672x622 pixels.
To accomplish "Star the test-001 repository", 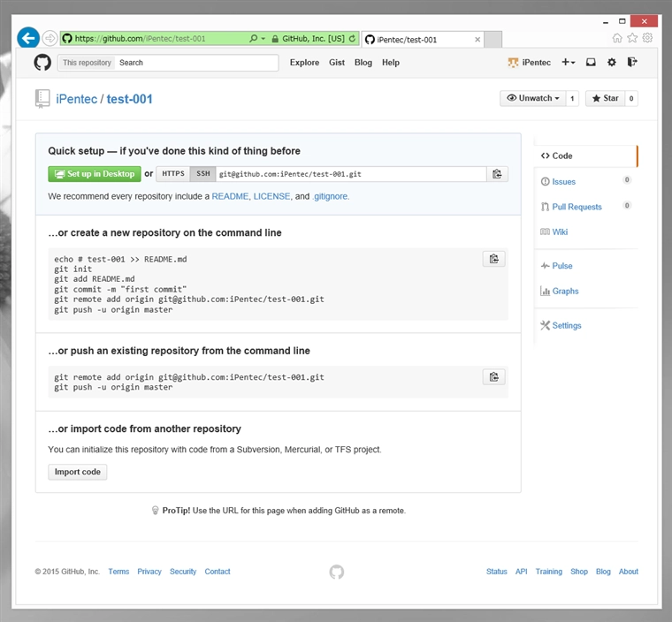I will (606, 98).
